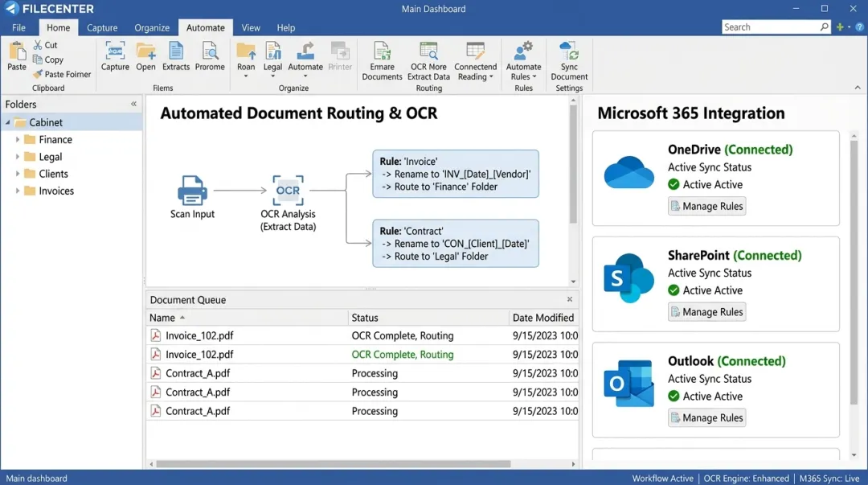Screen dimensions: 868x485
Task: Sort by the Name column header
Action: (247, 318)
